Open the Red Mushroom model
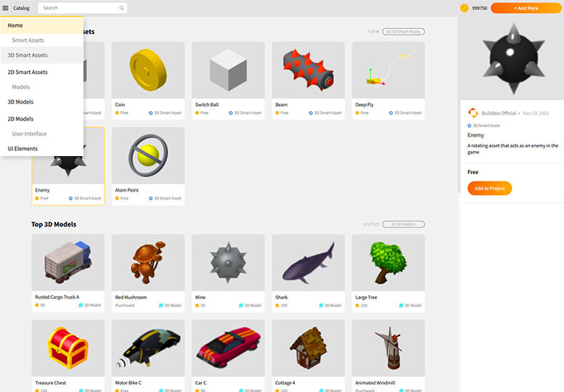Viewport: 564px width, 392px height. pos(148,263)
